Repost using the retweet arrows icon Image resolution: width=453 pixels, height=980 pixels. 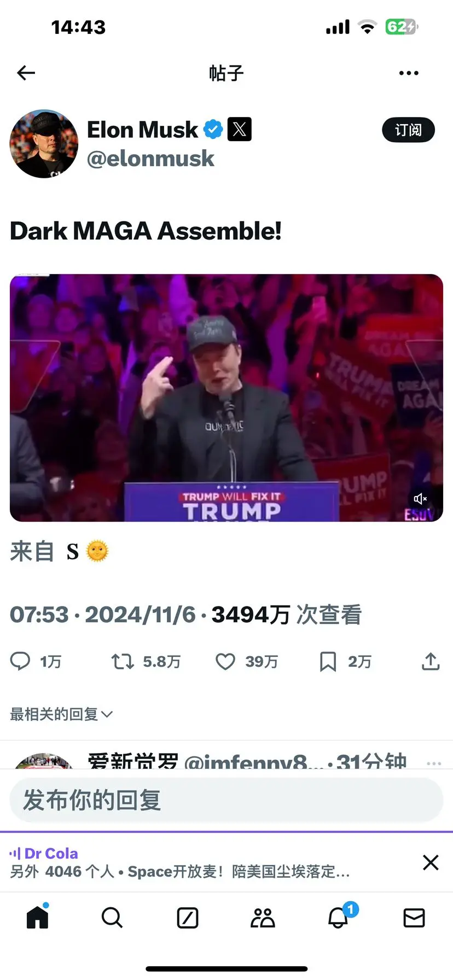coord(123,662)
